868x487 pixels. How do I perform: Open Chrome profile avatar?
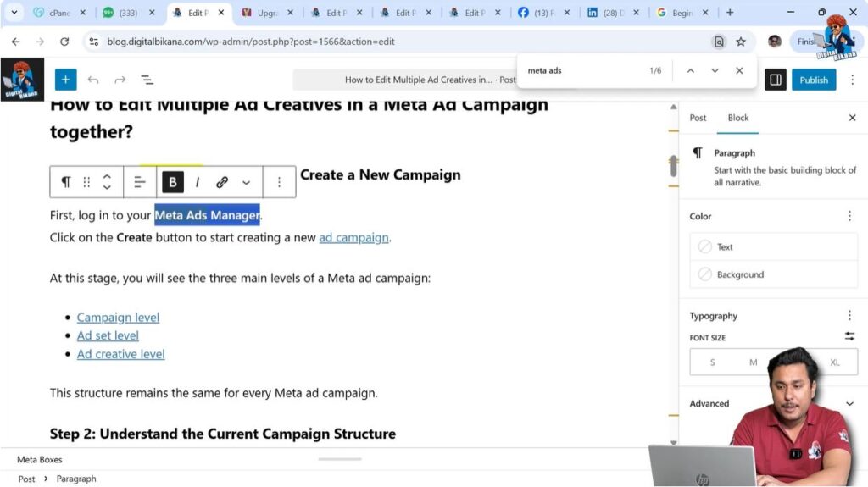coord(774,42)
